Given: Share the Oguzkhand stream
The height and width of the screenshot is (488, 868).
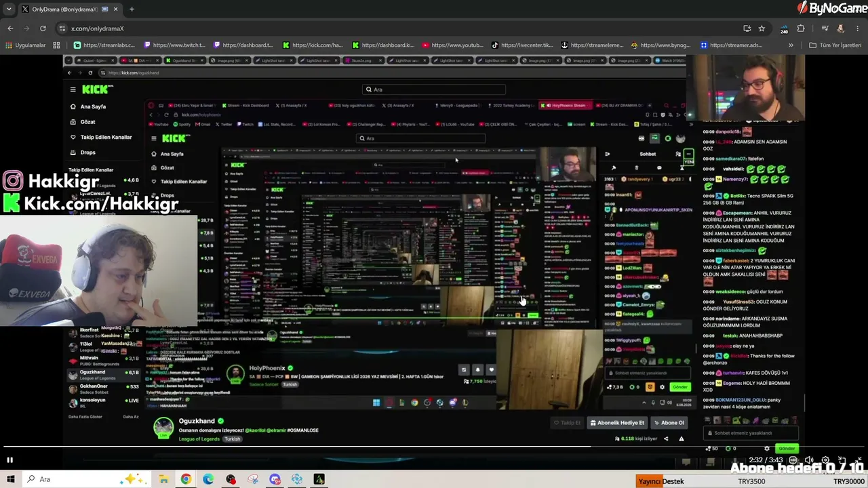Looking at the screenshot, I should 666,439.
